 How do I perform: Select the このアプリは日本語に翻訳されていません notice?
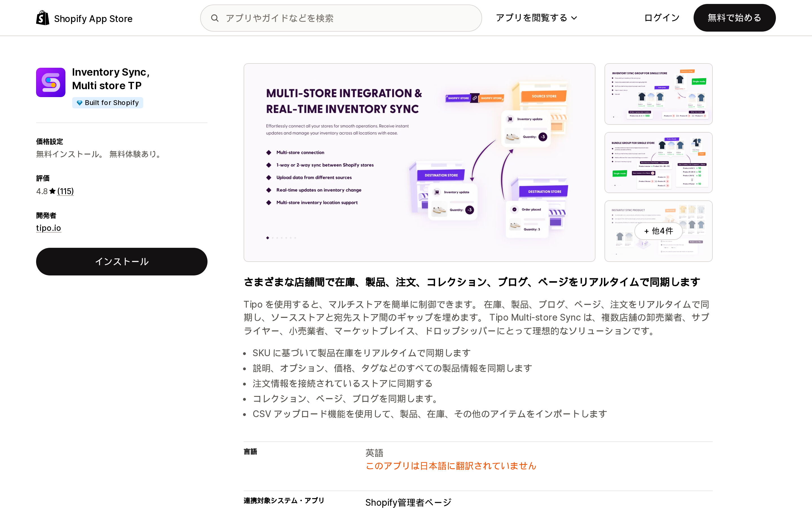click(451, 466)
